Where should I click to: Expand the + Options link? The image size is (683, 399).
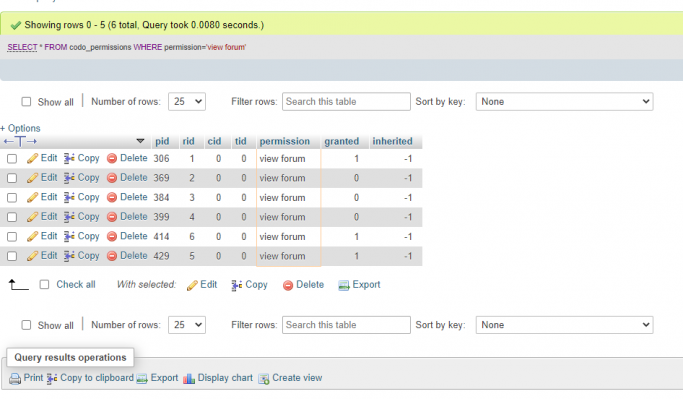click(20, 128)
